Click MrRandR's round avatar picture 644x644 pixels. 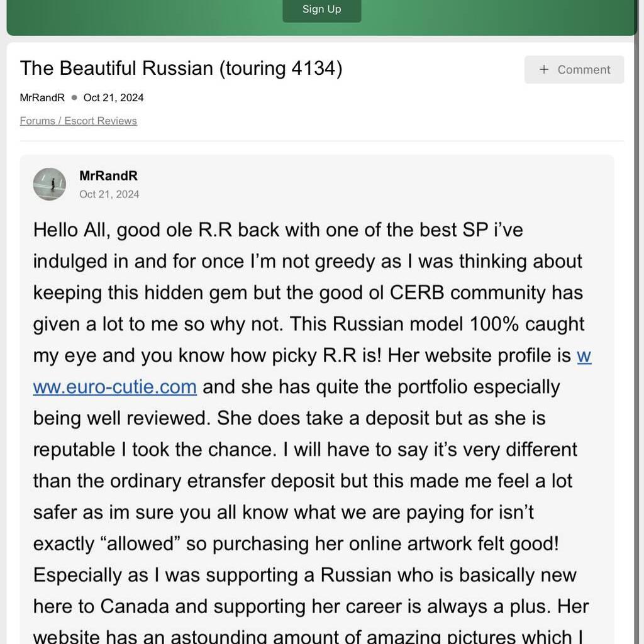(50, 184)
